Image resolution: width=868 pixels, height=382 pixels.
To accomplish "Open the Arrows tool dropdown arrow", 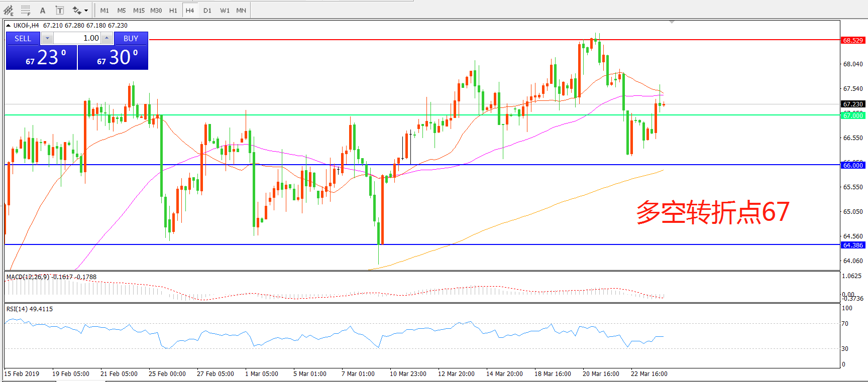I will pos(86,10).
